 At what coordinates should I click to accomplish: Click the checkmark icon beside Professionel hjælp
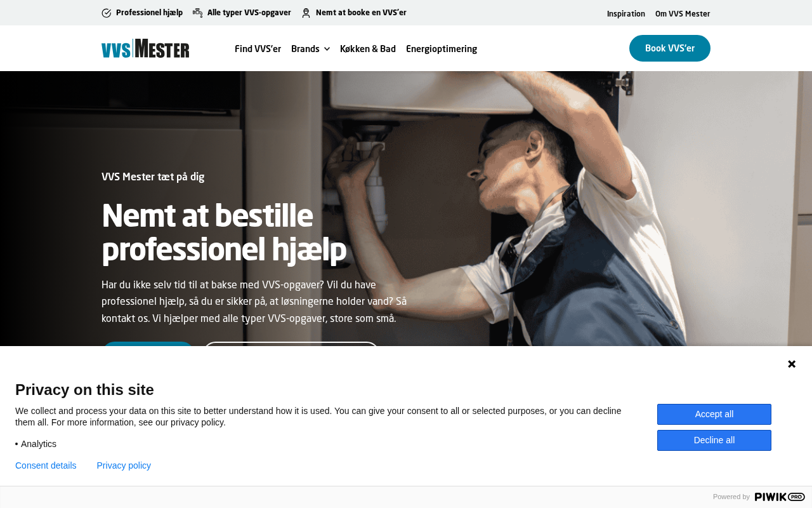(x=107, y=13)
